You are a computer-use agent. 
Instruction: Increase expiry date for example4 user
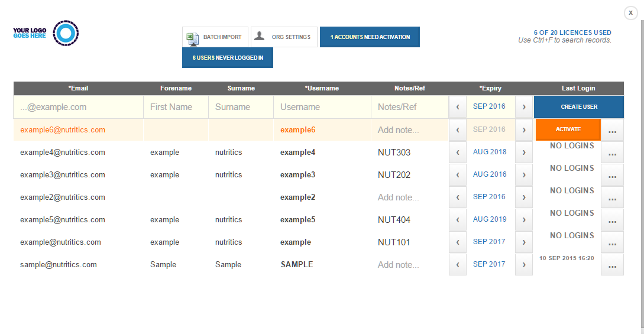point(524,153)
